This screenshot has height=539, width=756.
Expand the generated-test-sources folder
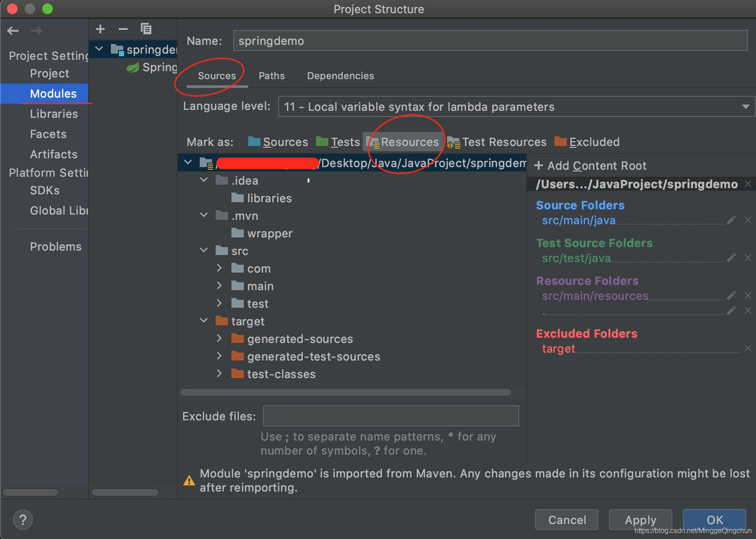pyautogui.click(x=219, y=356)
